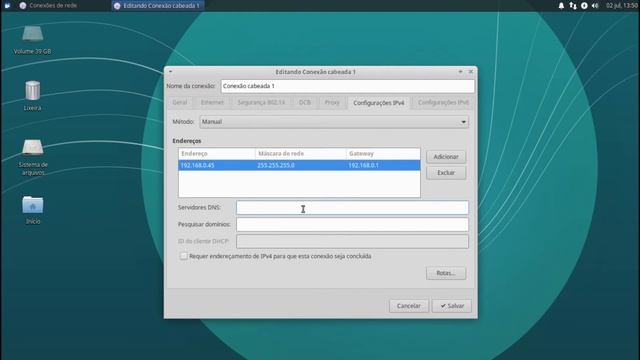Open the DCB tab

coord(304,102)
